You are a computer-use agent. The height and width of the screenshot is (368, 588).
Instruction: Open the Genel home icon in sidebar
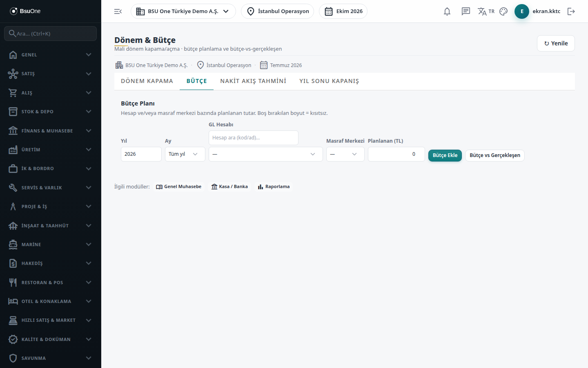point(13,55)
